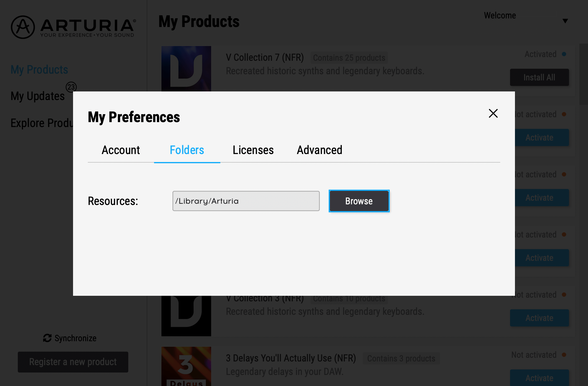This screenshot has width=588, height=386.
Task: Click the Synchronize refresh icon
Action: [x=47, y=338]
